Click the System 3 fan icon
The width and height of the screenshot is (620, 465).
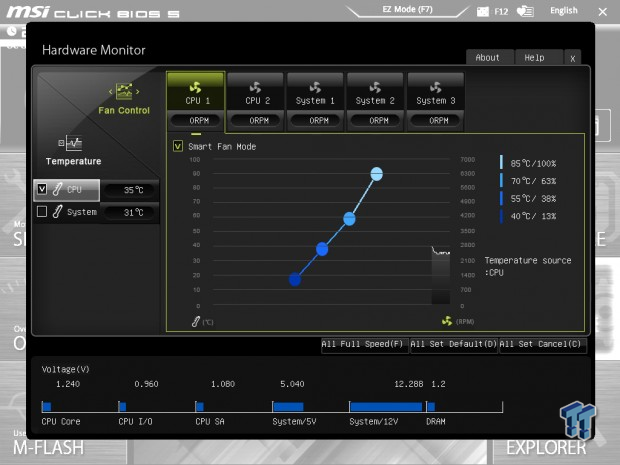[x=435, y=87]
